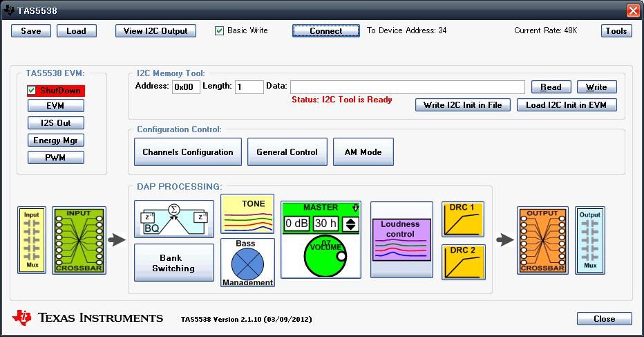Open the Tools menu button

pos(616,31)
